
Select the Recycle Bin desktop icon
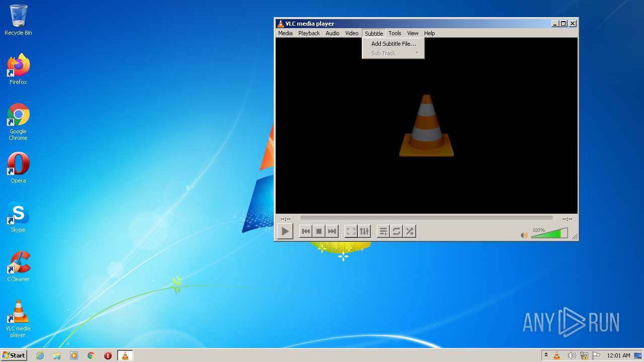click(x=18, y=20)
